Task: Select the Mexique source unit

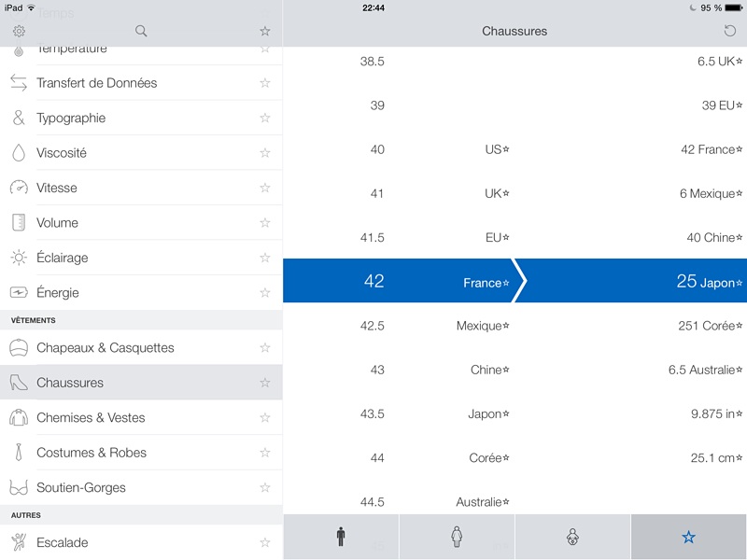Action: click(483, 326)
